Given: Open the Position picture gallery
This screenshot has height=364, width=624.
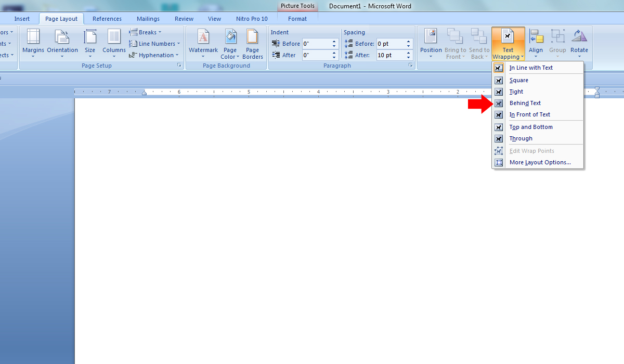Looking at the screenshot, I should click(x=431, y=43).
